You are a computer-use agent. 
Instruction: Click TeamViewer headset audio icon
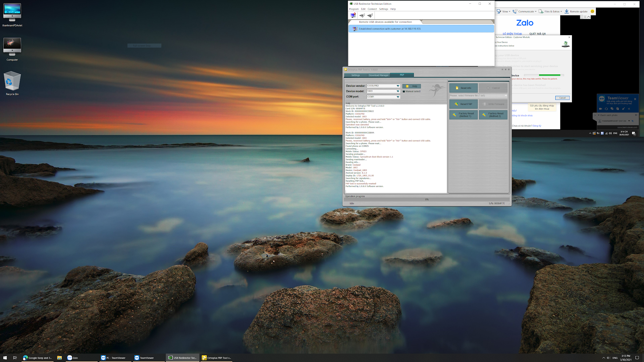coord(606,109)
